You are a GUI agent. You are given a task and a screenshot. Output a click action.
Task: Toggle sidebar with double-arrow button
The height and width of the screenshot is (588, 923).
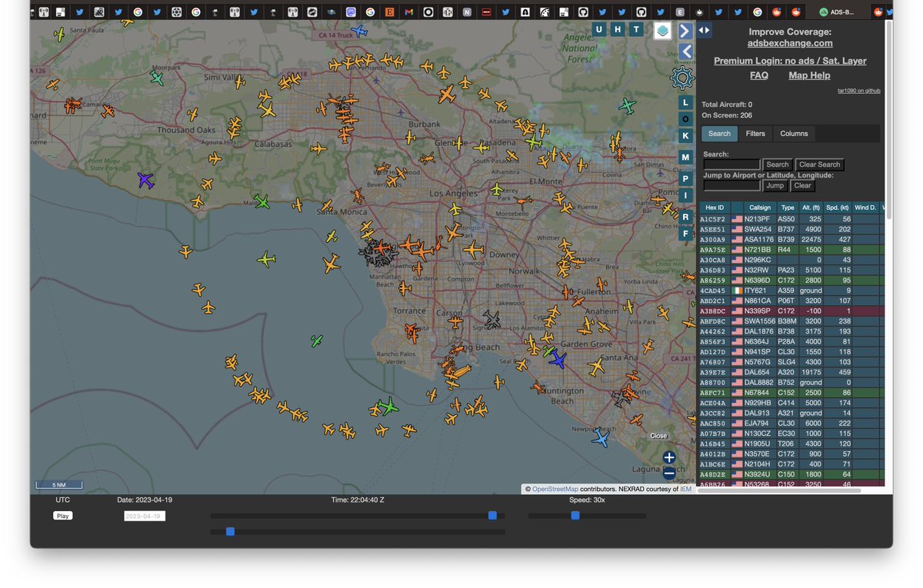click(x=705, y=30)
